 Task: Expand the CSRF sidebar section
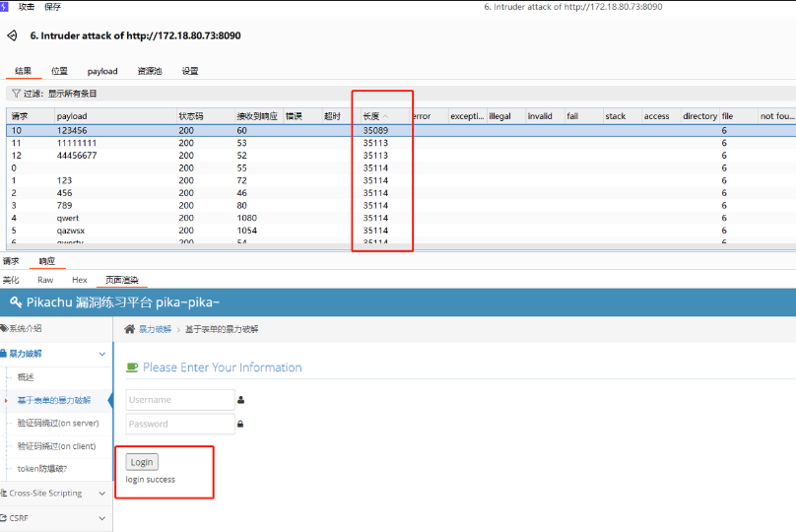(x=101, y=517)
